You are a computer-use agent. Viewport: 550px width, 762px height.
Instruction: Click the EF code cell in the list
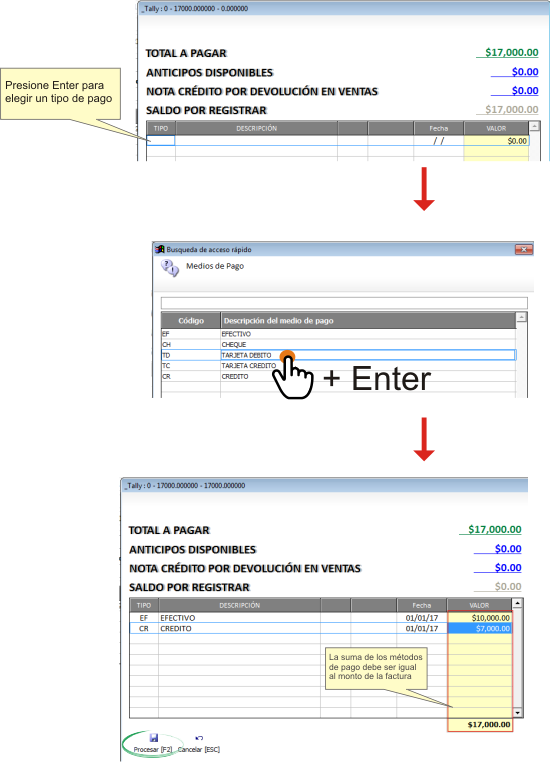(191, 334)
